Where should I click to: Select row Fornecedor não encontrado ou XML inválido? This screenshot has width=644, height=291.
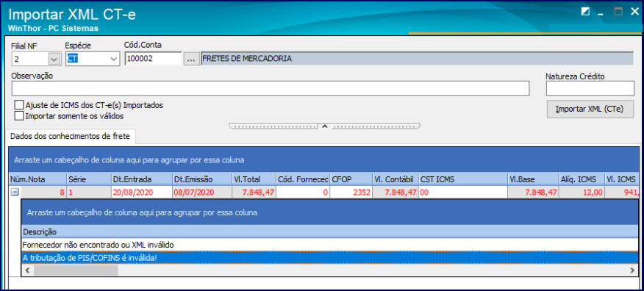pyautogui.click(x=330, y=245)
